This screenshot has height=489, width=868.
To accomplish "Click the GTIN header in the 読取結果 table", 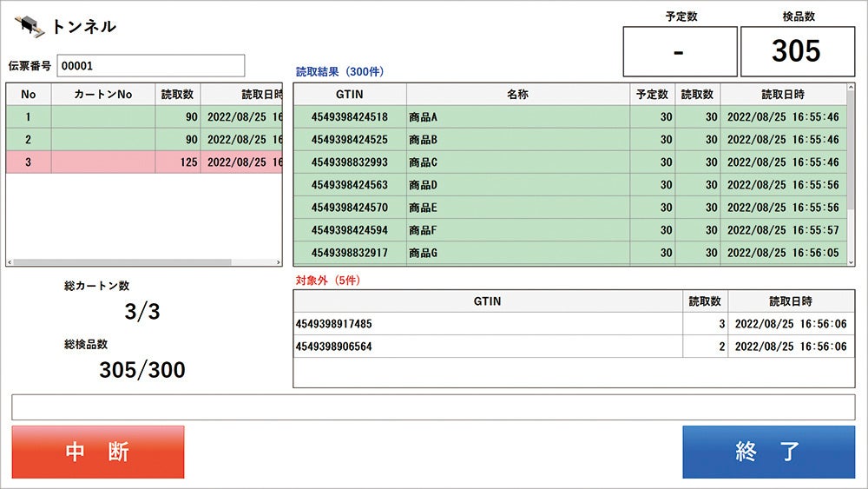I will point(350,94).
